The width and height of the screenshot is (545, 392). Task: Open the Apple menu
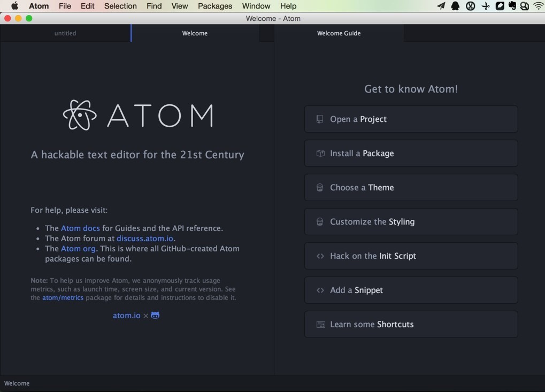pyautogui.click(x=14, y=6)
